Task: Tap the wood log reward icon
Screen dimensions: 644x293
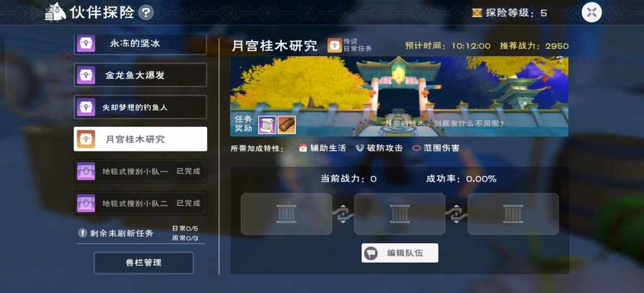Action: click(x=287, y=124)
